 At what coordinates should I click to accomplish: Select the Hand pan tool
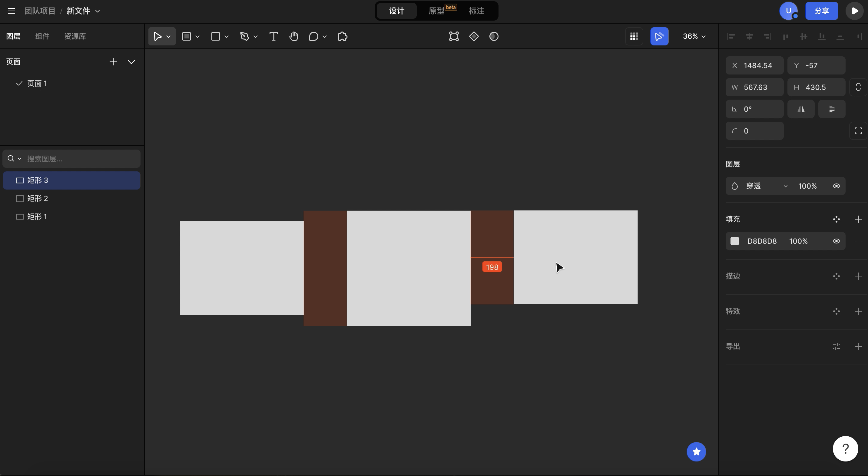coord(294,36)
